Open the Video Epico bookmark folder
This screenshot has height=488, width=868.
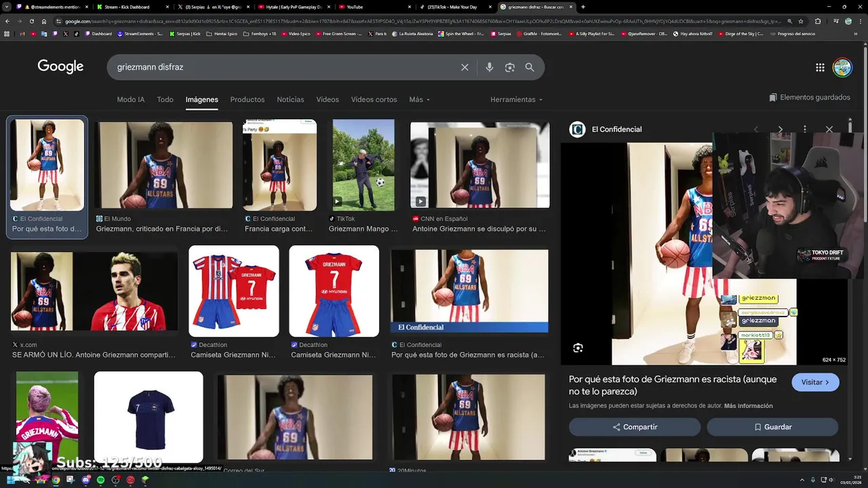[x=296, y=33]
